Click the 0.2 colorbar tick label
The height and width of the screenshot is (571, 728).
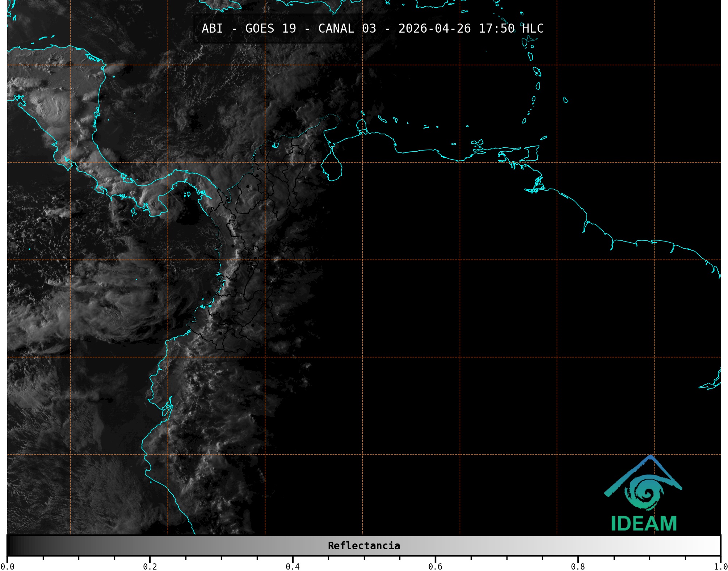tap(150, 566)
